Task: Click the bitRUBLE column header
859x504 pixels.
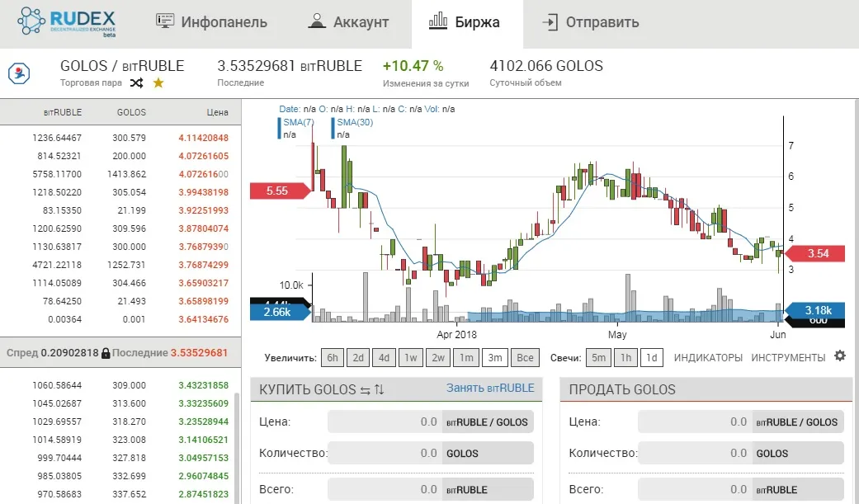Action: pyautogui.click(x=63, y=112)
